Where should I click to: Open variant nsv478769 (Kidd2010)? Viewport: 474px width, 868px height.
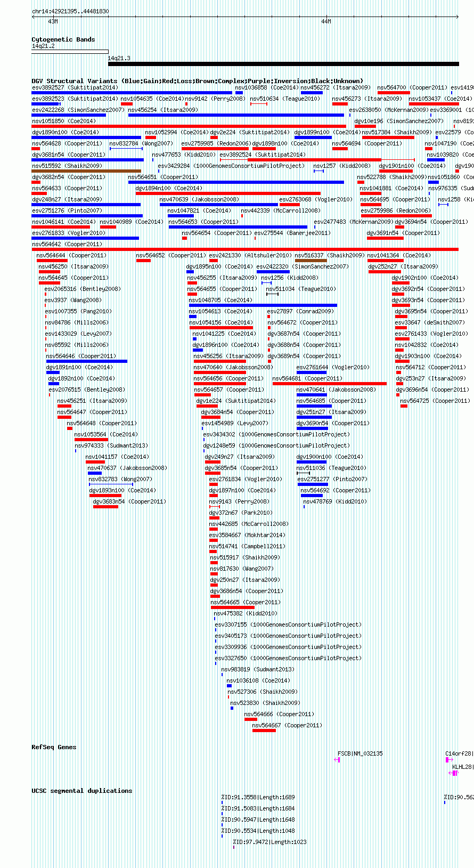[335, 501]
